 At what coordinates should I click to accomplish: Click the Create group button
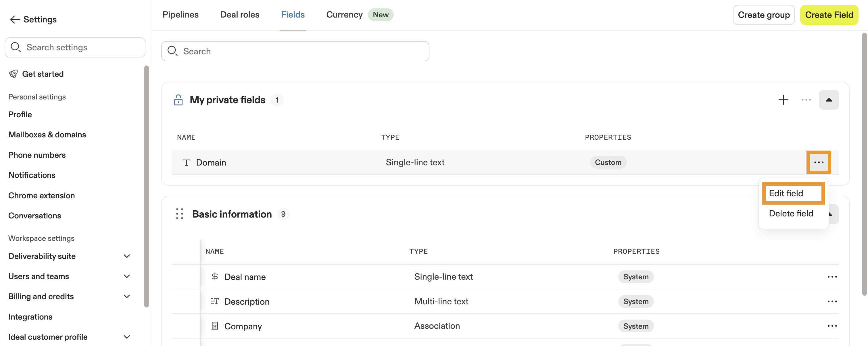(763, 15)
